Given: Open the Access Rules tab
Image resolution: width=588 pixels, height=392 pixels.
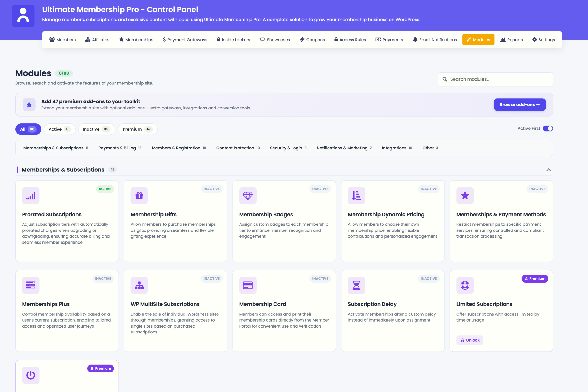Looking at the screenshot, I should click(x=350, y=39).
